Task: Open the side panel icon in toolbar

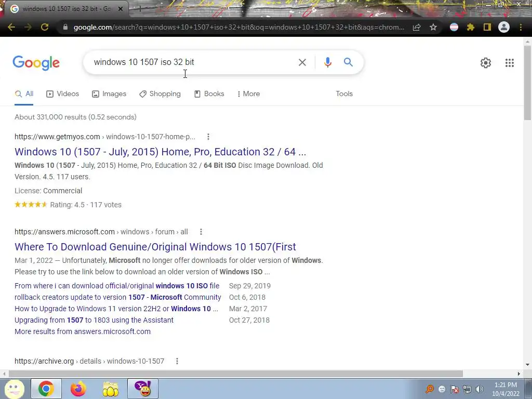Action: (x=487, y=27)
